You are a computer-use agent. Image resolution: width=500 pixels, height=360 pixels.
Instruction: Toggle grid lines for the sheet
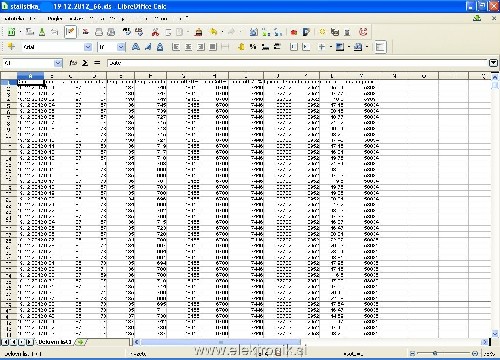[x=380, y=47]
